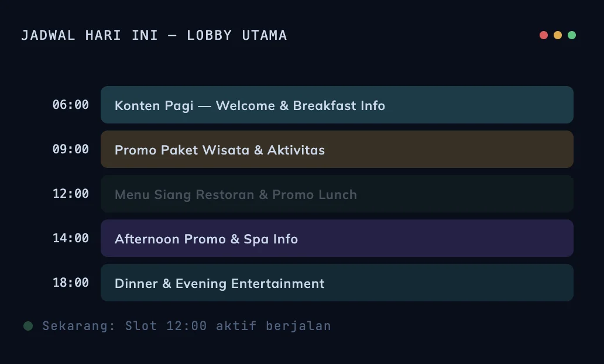Click the yellow window dot
Viewport: 604px width, 364px height.
pos(558,35)
